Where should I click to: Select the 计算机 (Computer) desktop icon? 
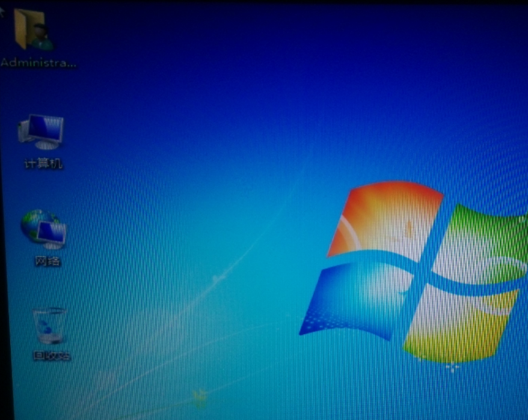coord(41,132)
